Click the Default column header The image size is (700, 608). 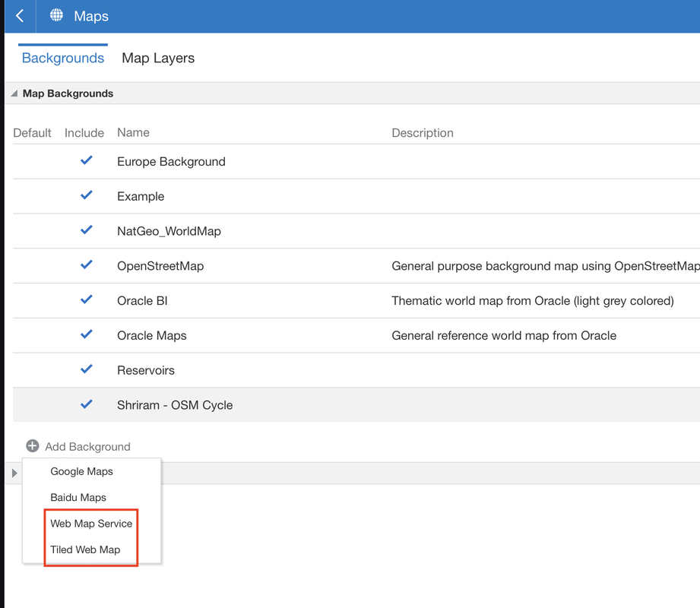(x=32, y=133)
